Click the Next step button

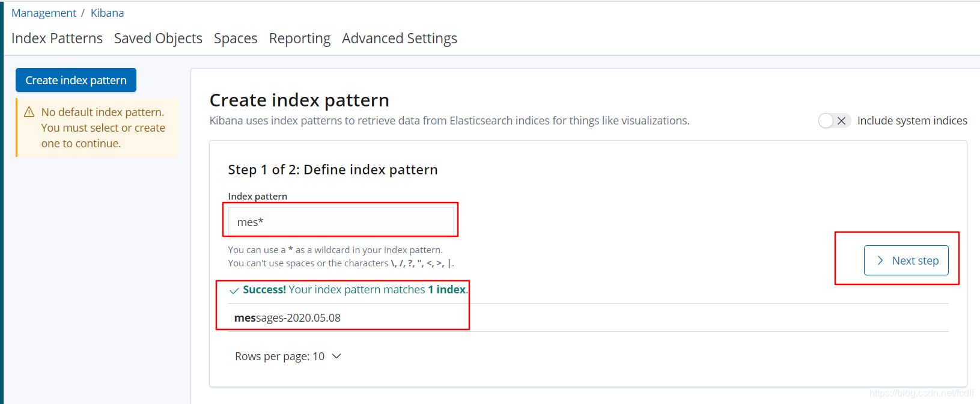pos(906,260)
